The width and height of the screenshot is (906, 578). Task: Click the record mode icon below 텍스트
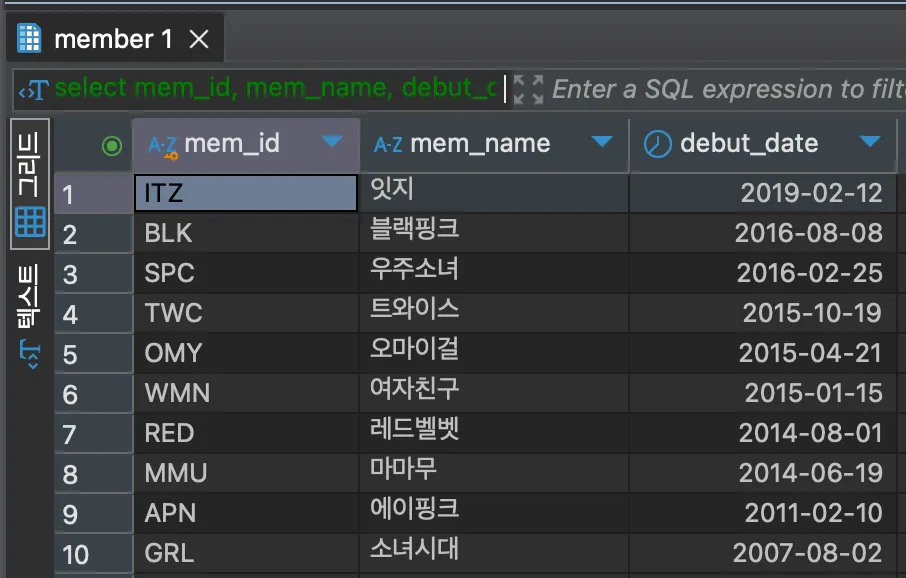(30, 354)
